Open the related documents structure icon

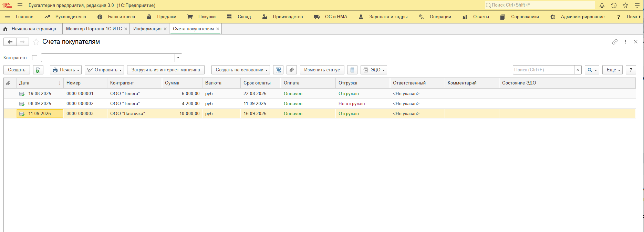pyautogui.click(x=278, y=70)
